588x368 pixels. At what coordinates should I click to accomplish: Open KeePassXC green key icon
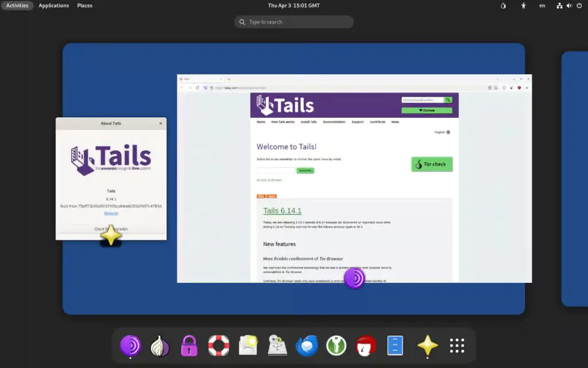(336, 346)
